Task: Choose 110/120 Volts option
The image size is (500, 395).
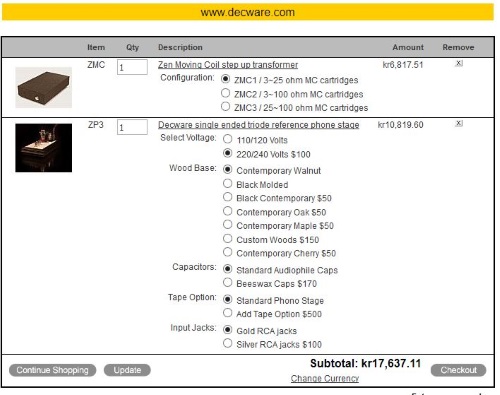Action: [227, 139]
